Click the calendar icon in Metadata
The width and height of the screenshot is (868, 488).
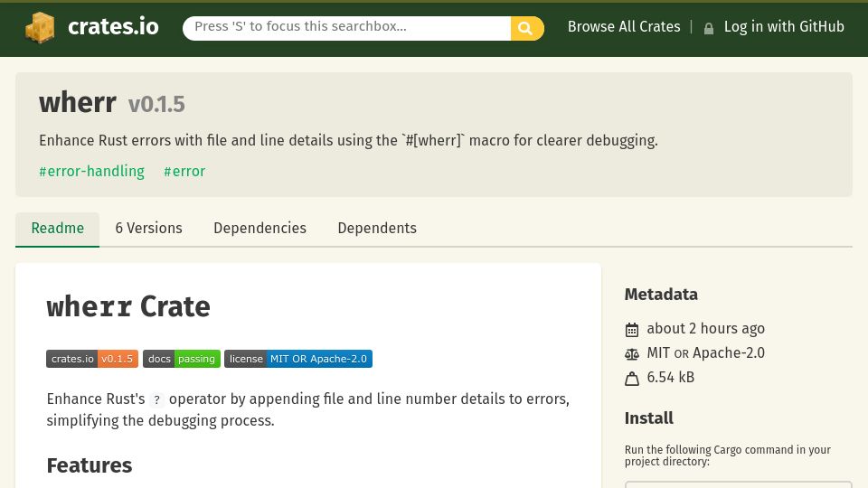pyautogui.click(x=632, y=330)
